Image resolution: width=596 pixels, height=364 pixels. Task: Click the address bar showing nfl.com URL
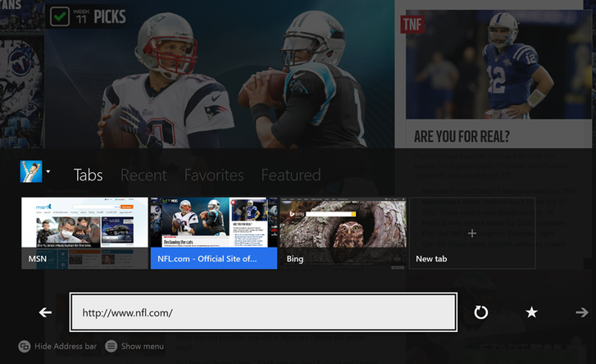click(x=262, y=312)
